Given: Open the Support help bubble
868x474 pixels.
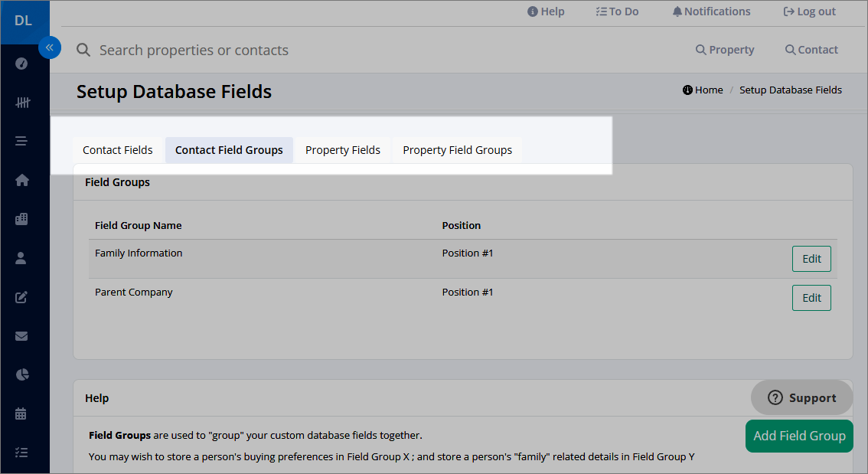Looking at the screenshot, I should 801,397.
